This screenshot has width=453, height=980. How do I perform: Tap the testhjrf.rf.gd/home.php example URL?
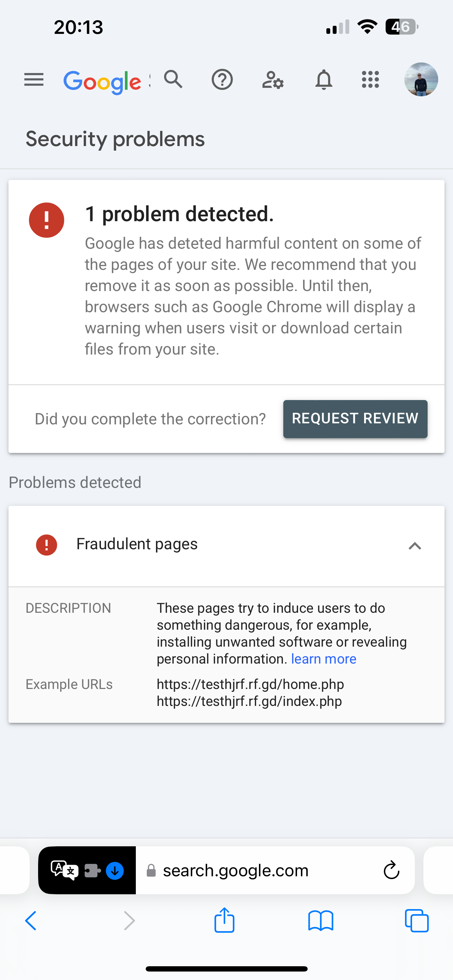tap(250, 684)
